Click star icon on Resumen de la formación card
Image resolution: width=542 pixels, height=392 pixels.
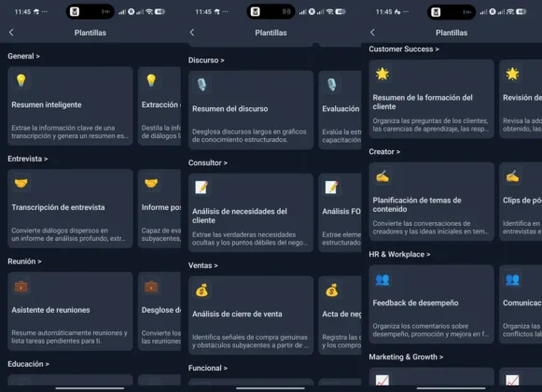(x=382, y=74)
